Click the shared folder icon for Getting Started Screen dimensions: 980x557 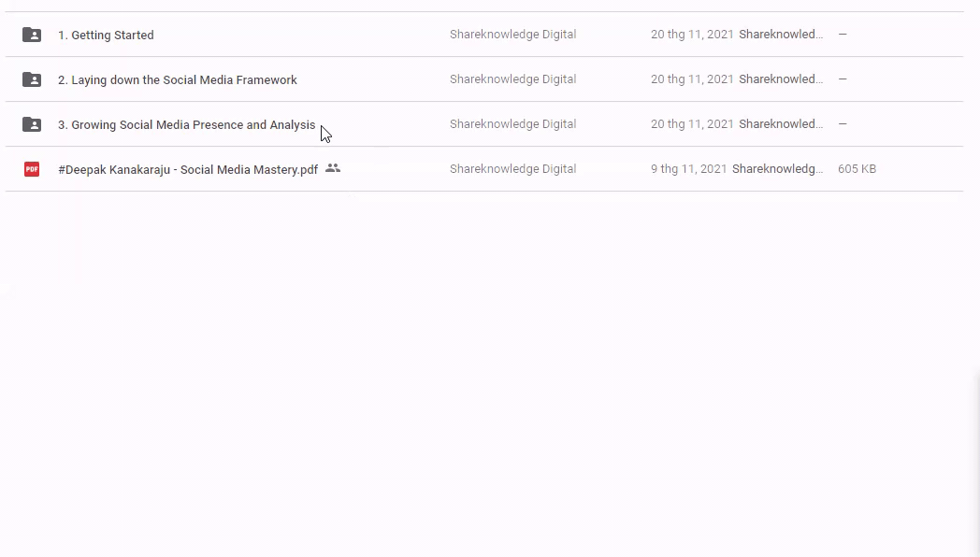pos(32,35)
